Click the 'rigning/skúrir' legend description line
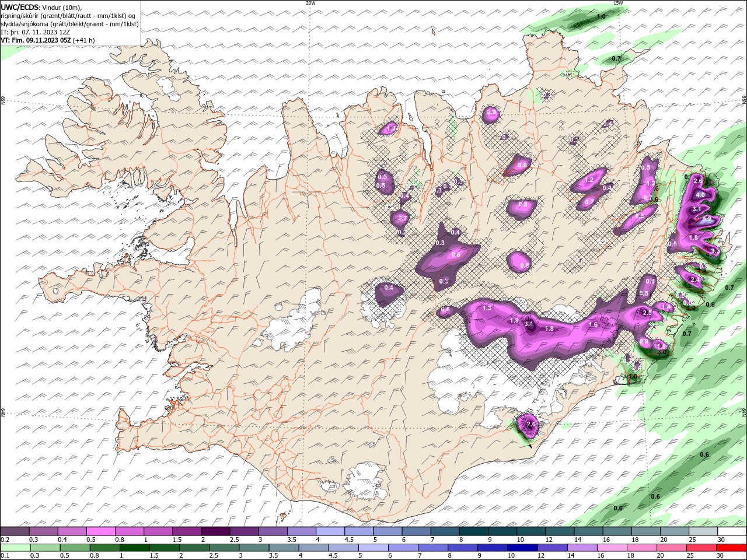This screenshot has width=747, height=560. pos(68,16)
